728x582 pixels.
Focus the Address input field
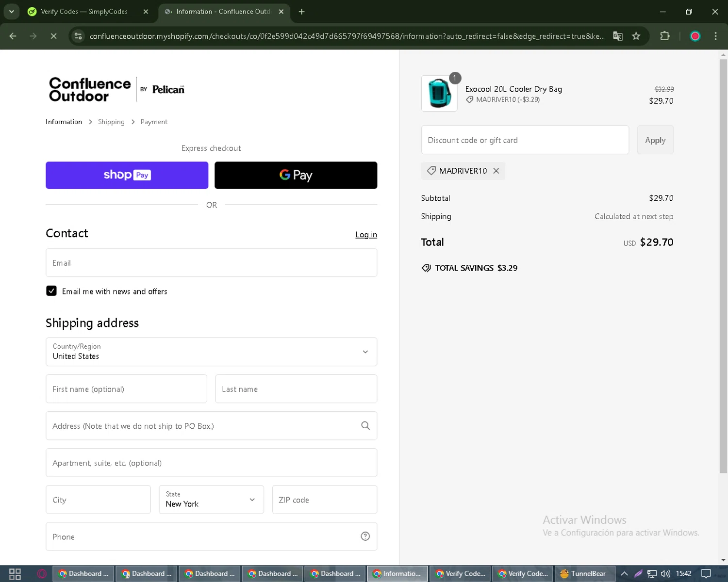tap(211, 426)
